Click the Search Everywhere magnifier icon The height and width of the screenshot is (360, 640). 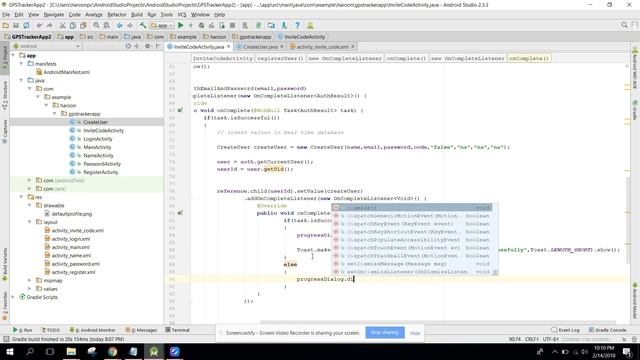[624, 25]
